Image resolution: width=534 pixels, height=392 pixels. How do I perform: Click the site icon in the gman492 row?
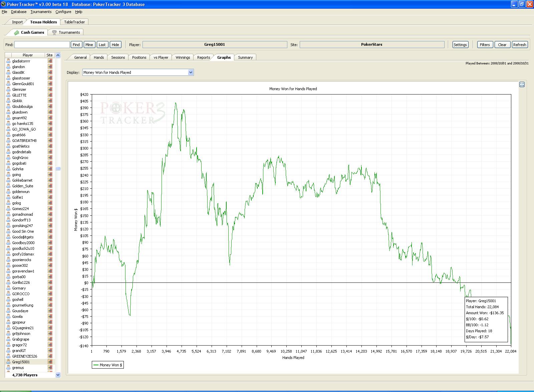[50, 118]
